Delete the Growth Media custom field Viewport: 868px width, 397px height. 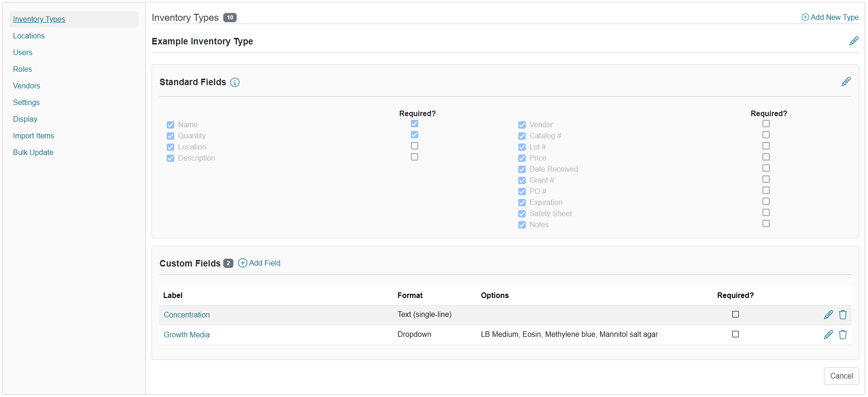pyautogui.click(x=843, y=335)
